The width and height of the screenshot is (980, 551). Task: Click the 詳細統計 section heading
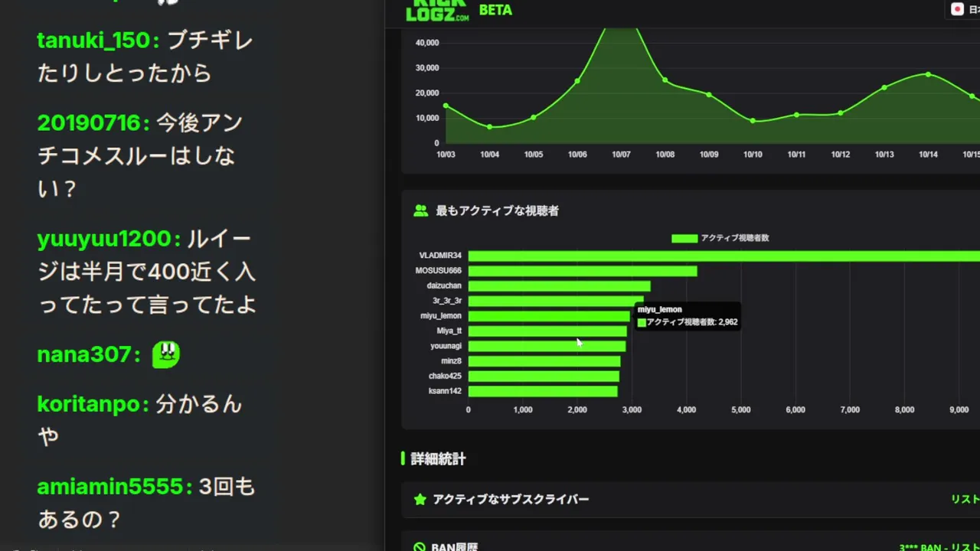click(x=438, y=459)
